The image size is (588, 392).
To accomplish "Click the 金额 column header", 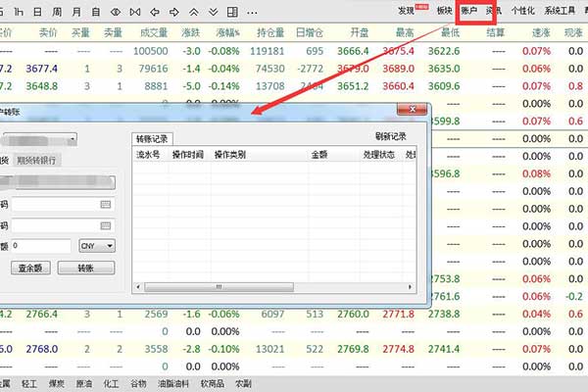I will pyautogui.click(x=319, y=154).
